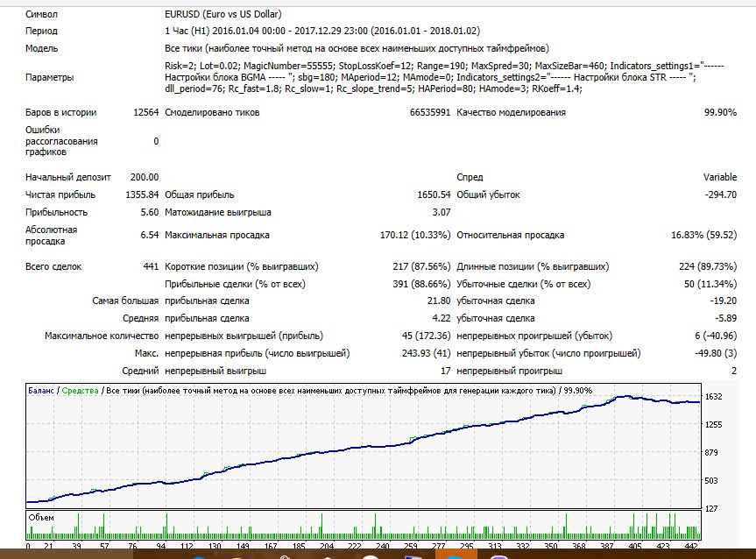Click the "Начальный депозит" label
The width and height of the screenshot is (756, 559).
click(68, 177)
